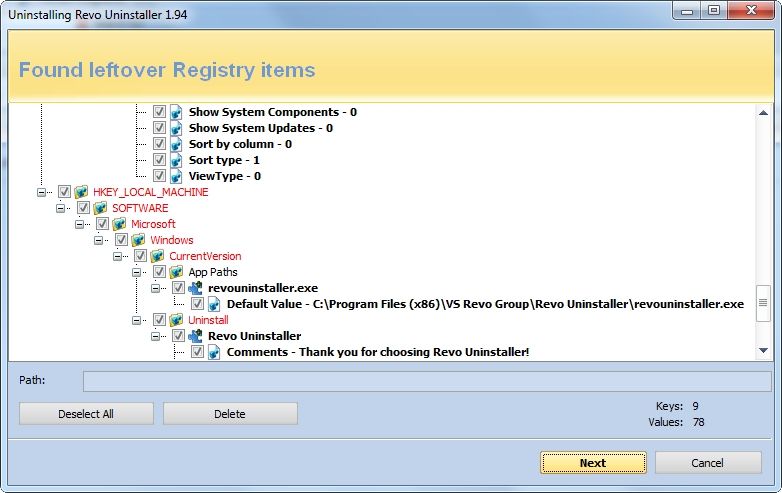Screen dimensions: 782x493
Task: Uncheck the Revo Uninstaller key checkbox
Action: click(x=178, y=335)
